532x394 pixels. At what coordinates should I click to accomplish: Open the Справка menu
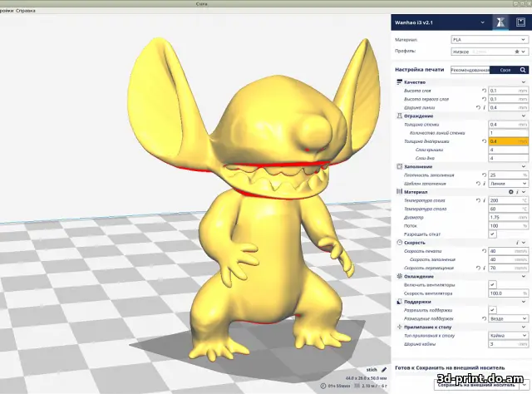26,11
